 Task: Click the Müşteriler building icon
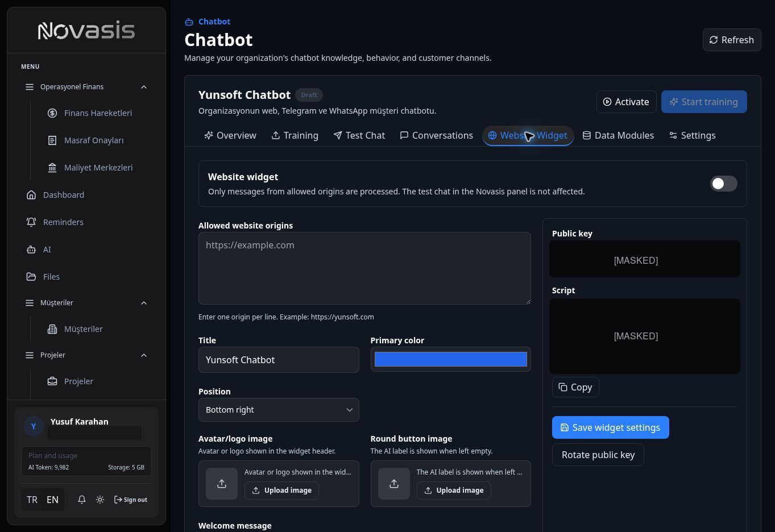pyautogui.click(x=52, y=329)
